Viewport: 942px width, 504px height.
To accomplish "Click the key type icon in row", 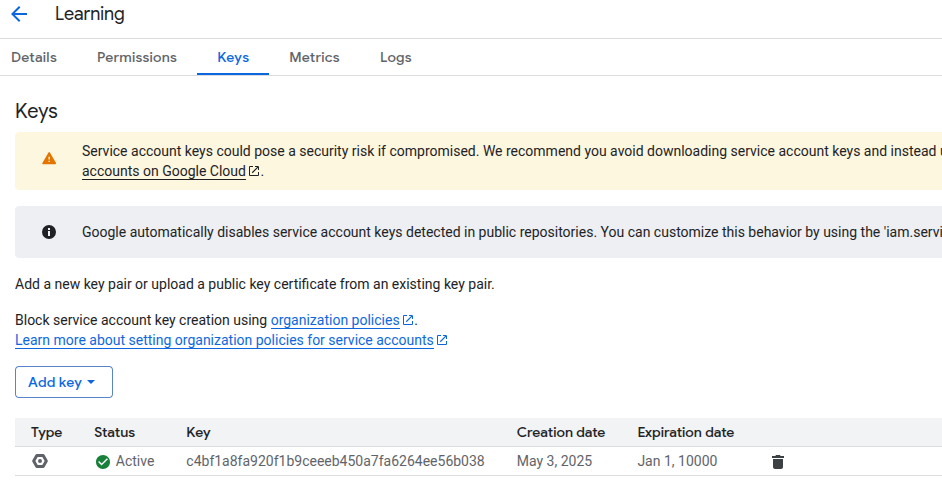I will [x=40, y=462].
